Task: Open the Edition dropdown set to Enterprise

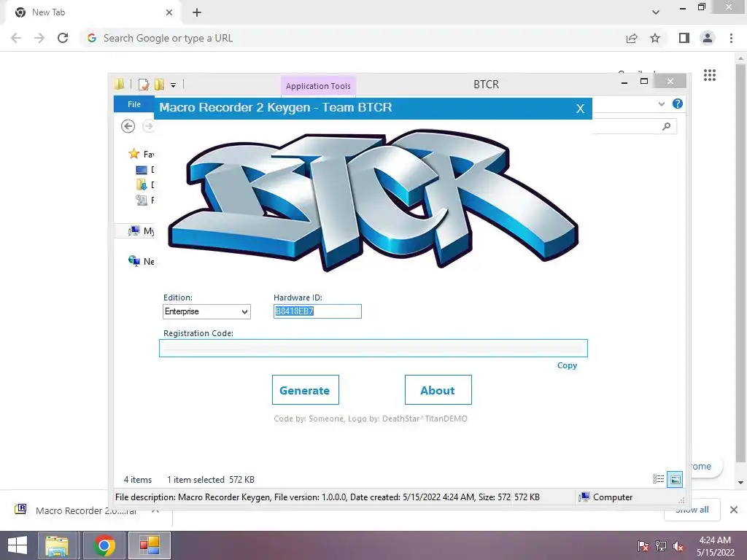Action: (x=206, y=311)
